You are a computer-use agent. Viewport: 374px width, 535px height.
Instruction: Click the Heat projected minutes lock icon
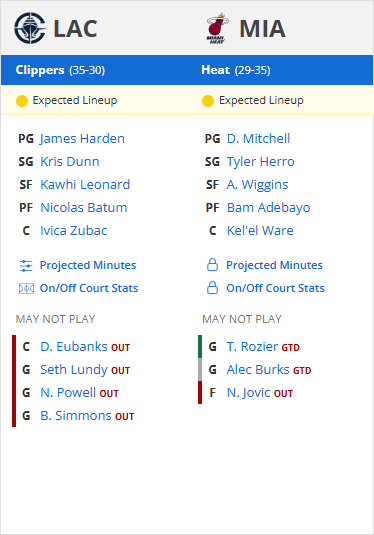tap(213, 265)
